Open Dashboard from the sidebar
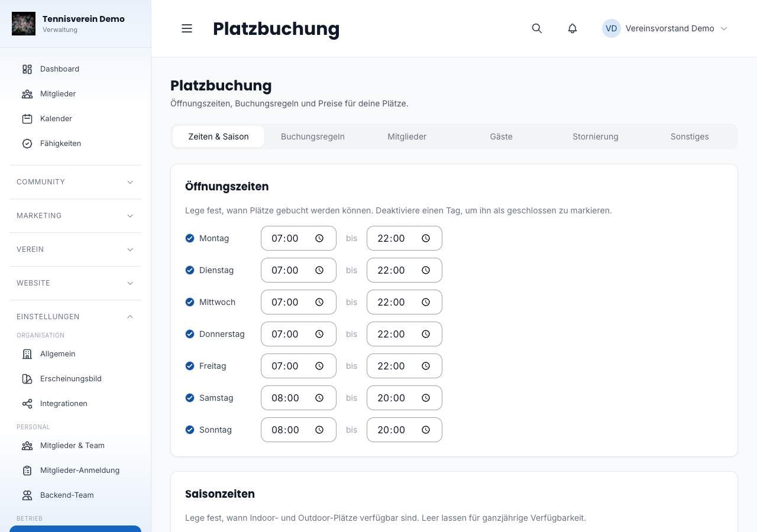Screen dimensions: 757x532 [x=76, y=69]
